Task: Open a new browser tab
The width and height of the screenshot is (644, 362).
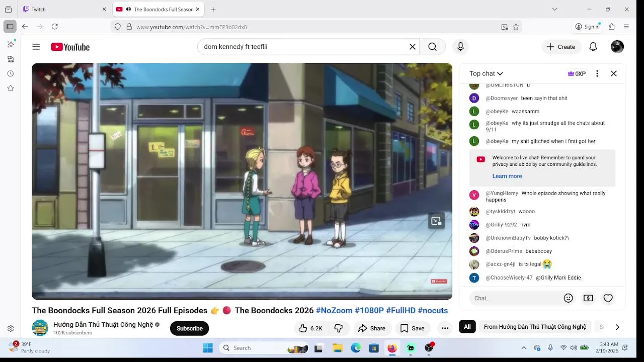Action: (x=213, y=9)
